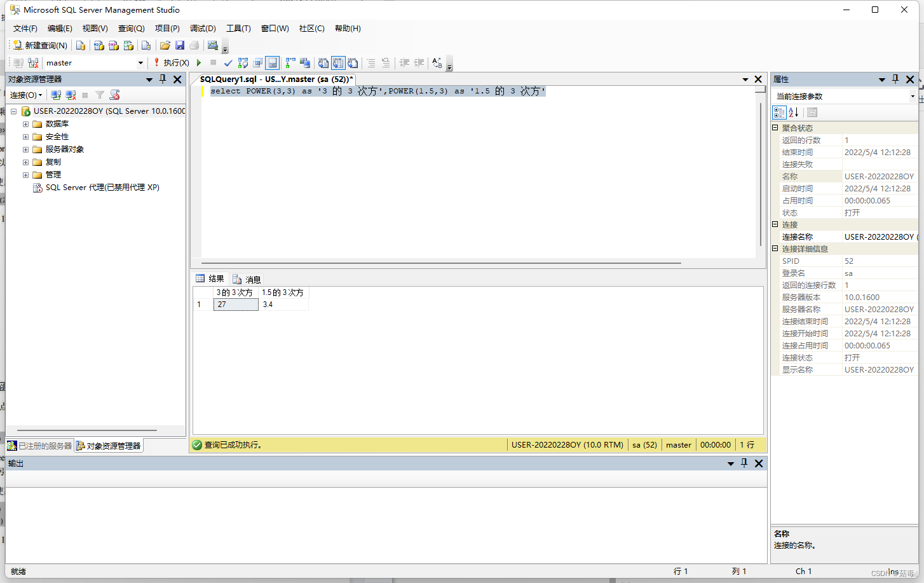This screenshot has width=924, height=583.
Task: Switch to 已注册的服务器 tab
Action: coord(40,446)
